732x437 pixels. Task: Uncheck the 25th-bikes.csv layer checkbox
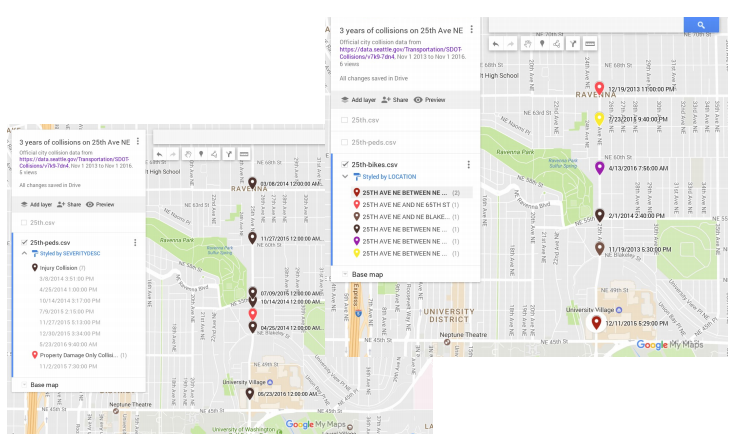click(x=345, y=164)
